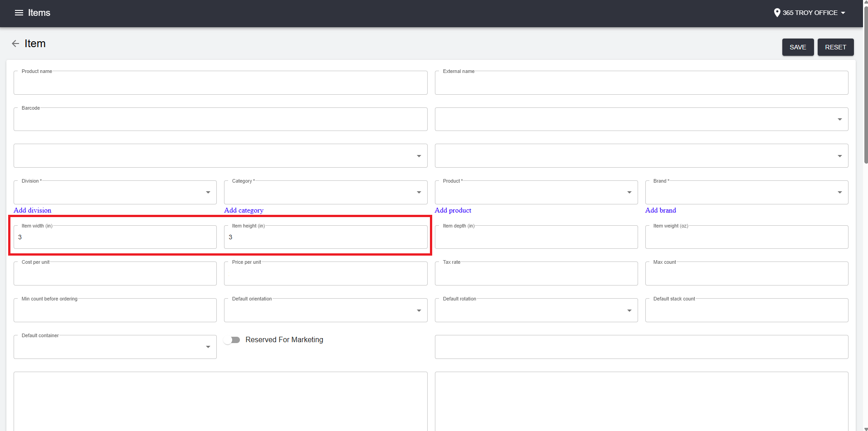
Task: Expand the Category dropdown
Action: point(418,192)
